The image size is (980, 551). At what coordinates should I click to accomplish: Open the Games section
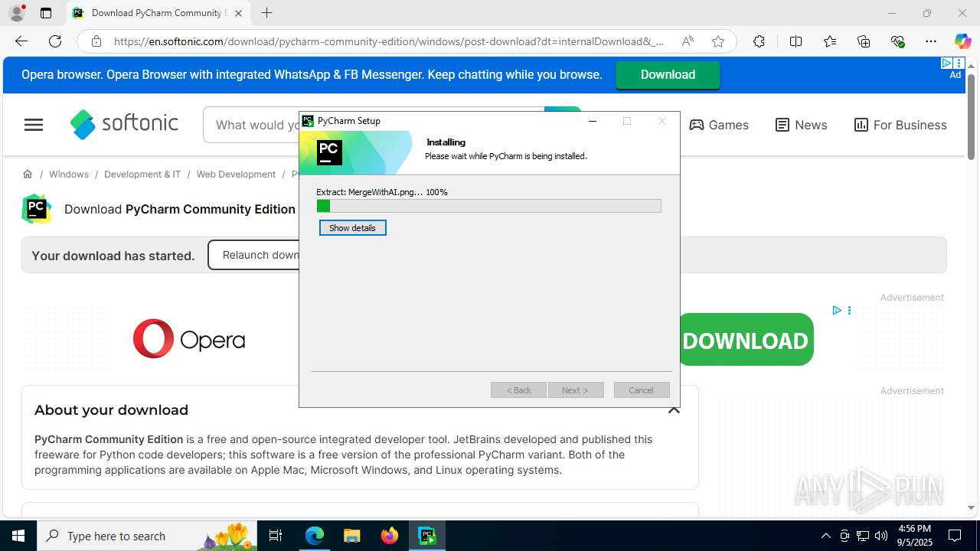(x=719, y=125)
